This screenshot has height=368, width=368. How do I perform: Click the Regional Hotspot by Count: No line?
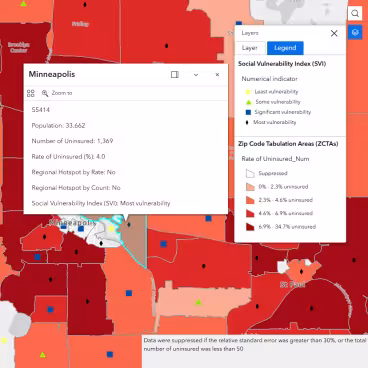pos(76,188)
